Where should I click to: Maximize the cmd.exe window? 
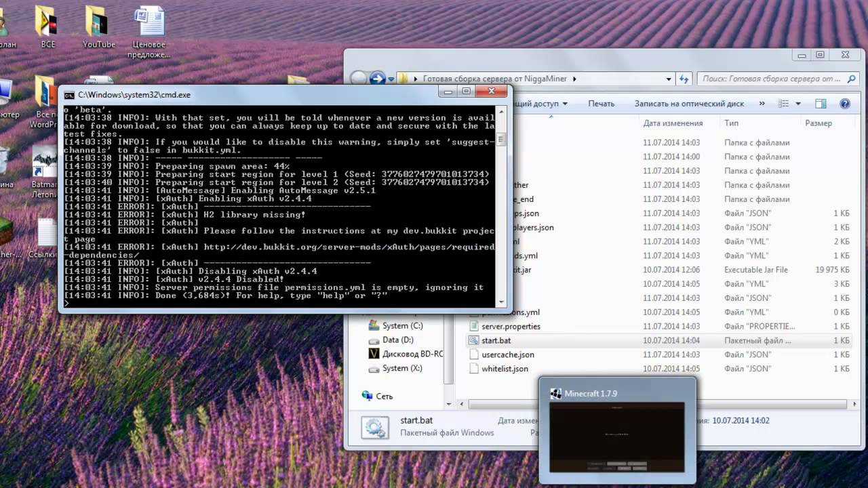tap(465, 91)
